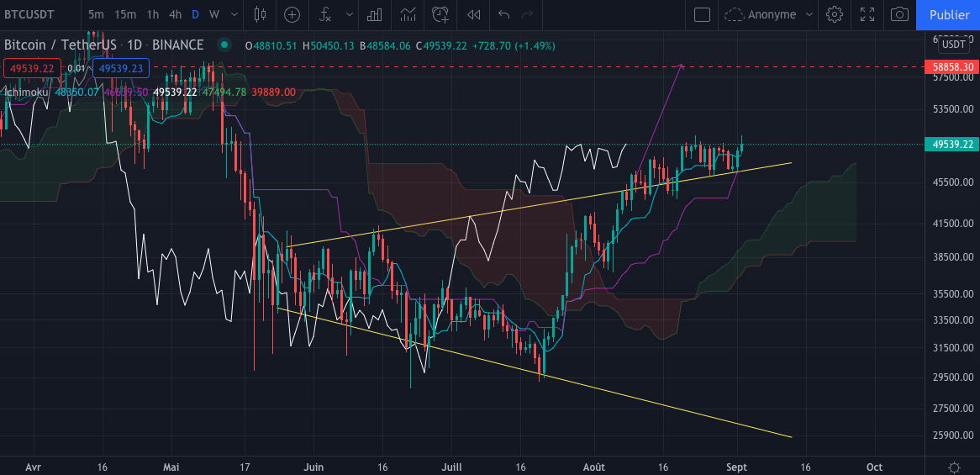980x475 pixels.
Task: Undo the last chart action
Action: pyautogui.click(x=504, y=14)
